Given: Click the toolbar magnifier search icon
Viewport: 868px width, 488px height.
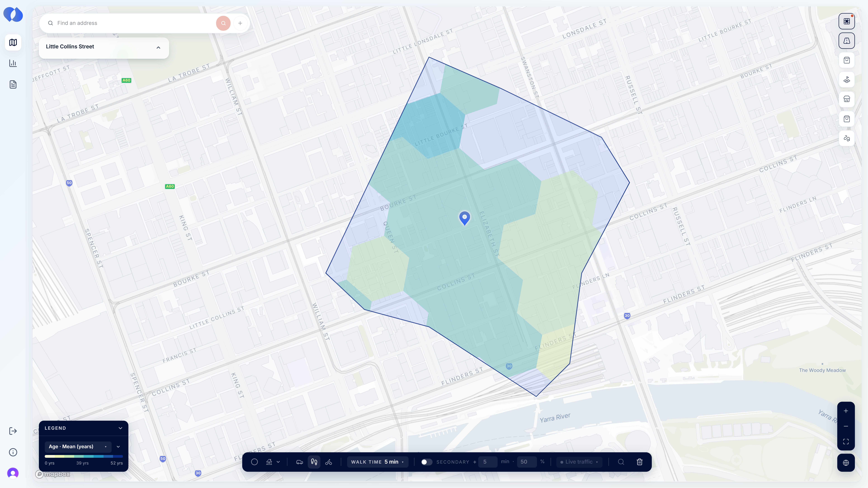Looking at the screenshot, I should 621,462.
